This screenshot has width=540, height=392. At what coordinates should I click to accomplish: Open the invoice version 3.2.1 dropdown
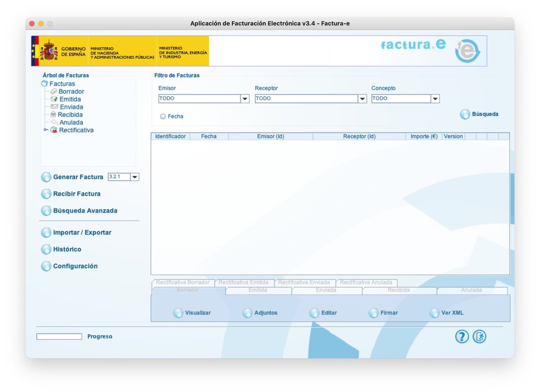[x=135, y=177]
